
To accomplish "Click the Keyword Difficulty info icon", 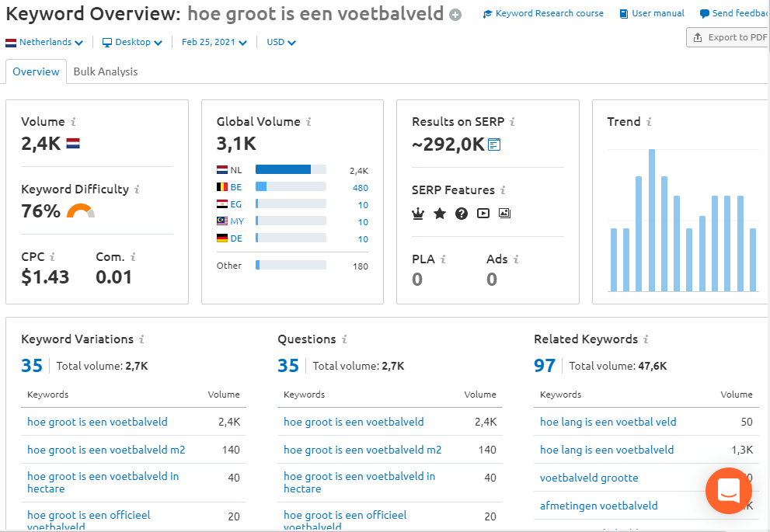I will coord(137,190).
